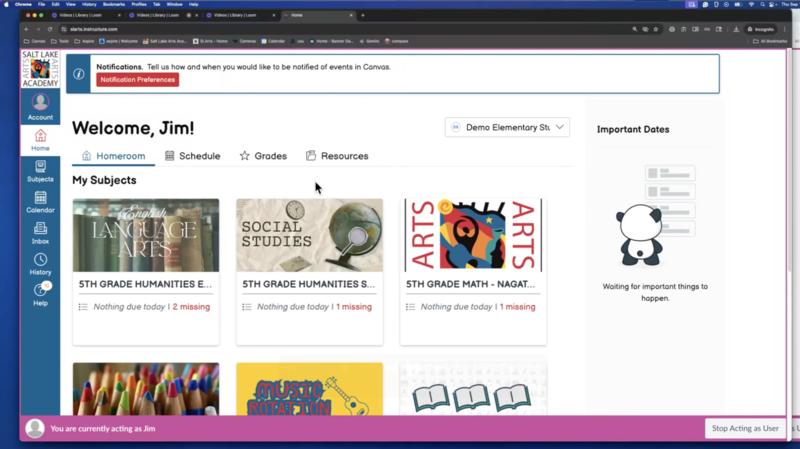Open Chrome's History menu

(x=89, y=4)
